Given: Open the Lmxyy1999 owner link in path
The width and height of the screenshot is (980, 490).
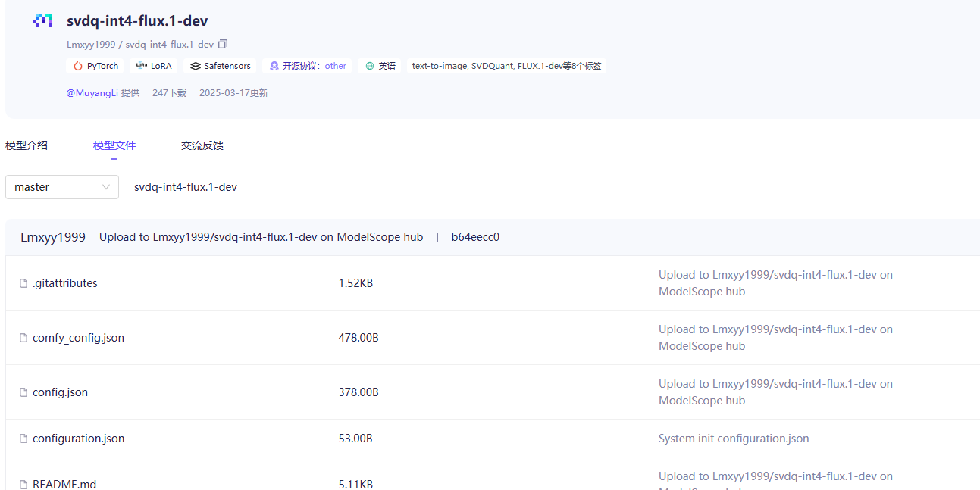Looking at the screenshot, I should click(91, 45).
